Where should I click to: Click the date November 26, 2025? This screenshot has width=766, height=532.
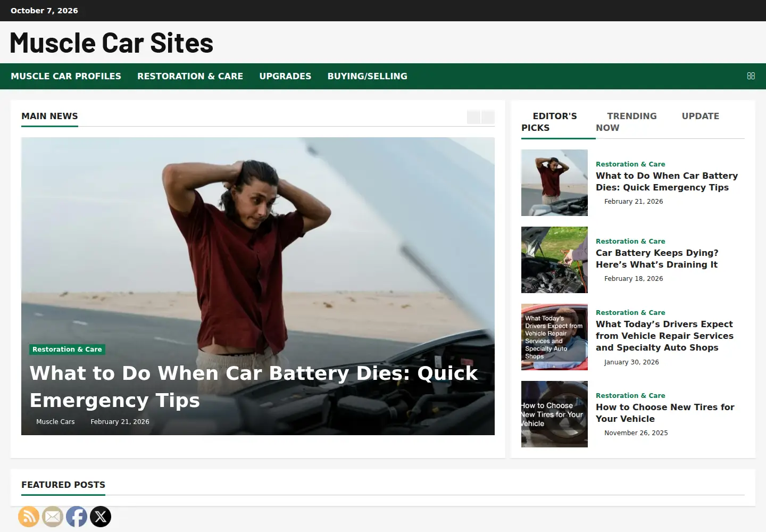click(636, 433)
